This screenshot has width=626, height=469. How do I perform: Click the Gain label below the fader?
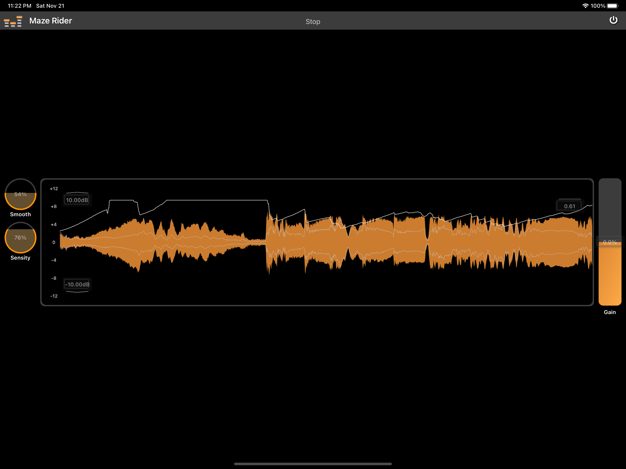[x=609, y=312]
